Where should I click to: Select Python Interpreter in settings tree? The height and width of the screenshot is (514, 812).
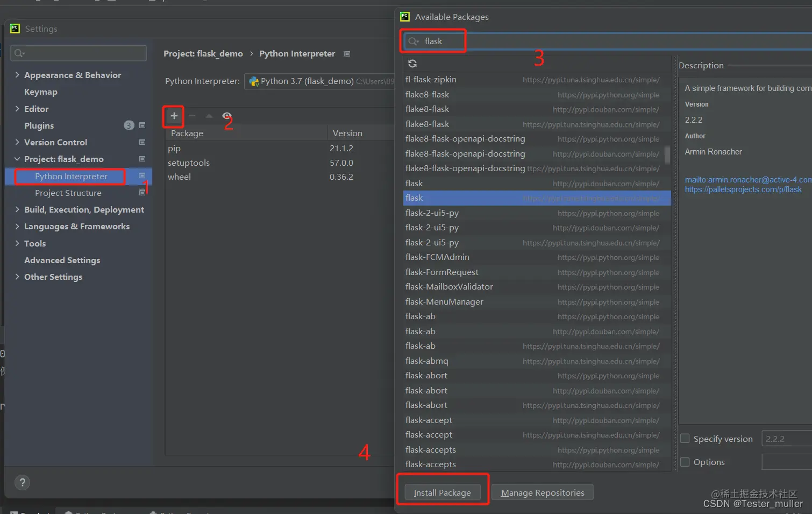(71, 176)
